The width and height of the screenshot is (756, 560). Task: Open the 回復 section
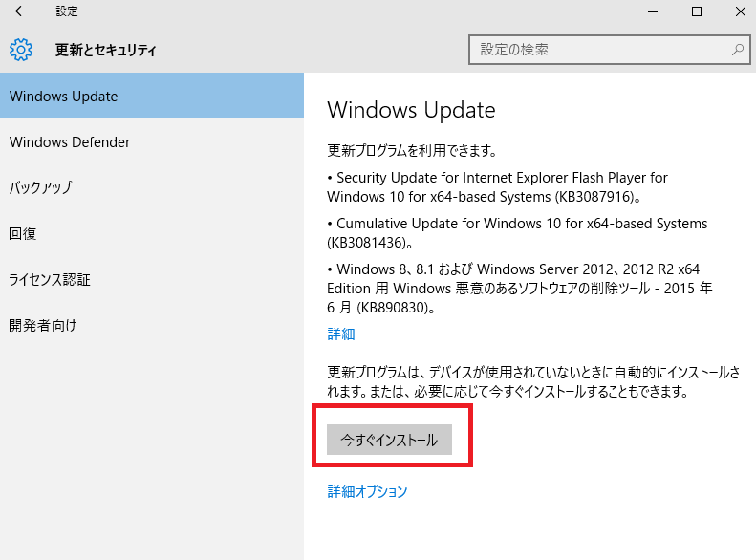pyautogui.click(x=152, y=233)
